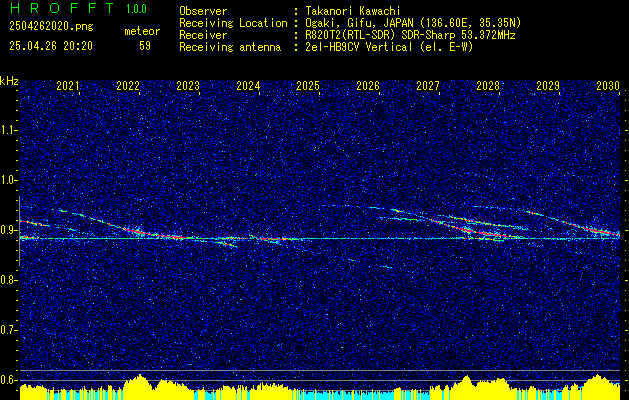Click the 2023 time marker
Image resolution: width=629 pixels, height=400 pixels.
[x=188, y=86]
